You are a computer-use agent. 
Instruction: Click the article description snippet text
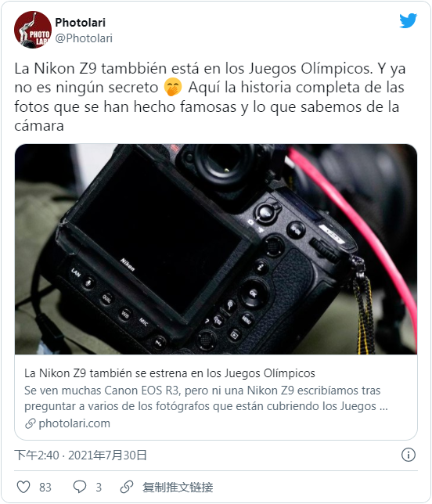[206, 398]
